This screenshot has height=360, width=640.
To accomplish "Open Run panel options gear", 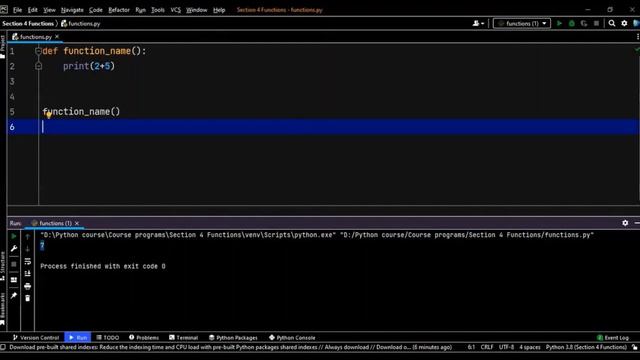I will (x=625, y=223).
